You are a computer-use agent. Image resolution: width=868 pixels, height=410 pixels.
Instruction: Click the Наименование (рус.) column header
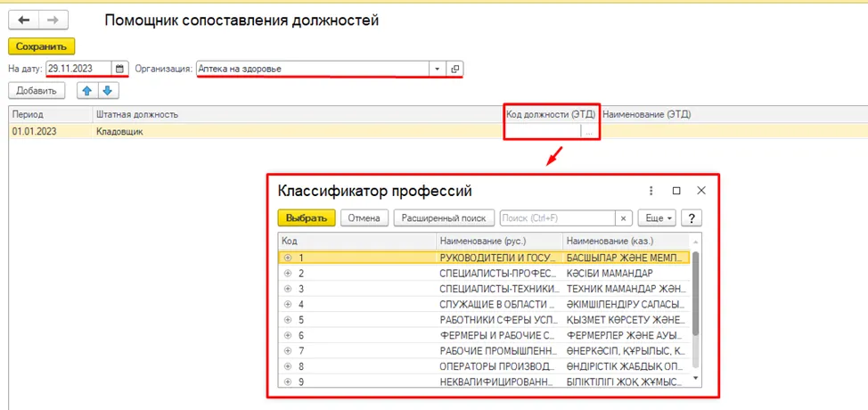tap(499, 242)
